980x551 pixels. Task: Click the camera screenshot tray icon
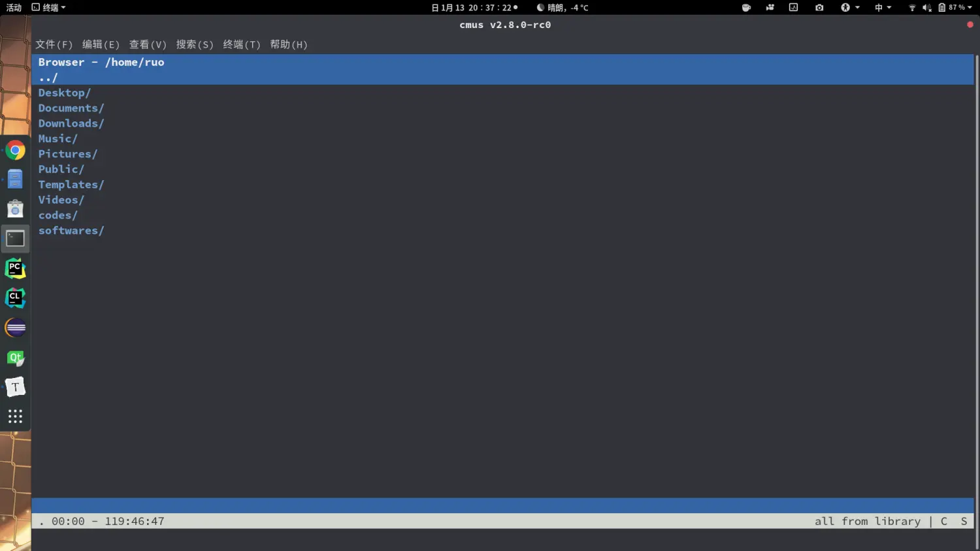[x=819, y=8]
